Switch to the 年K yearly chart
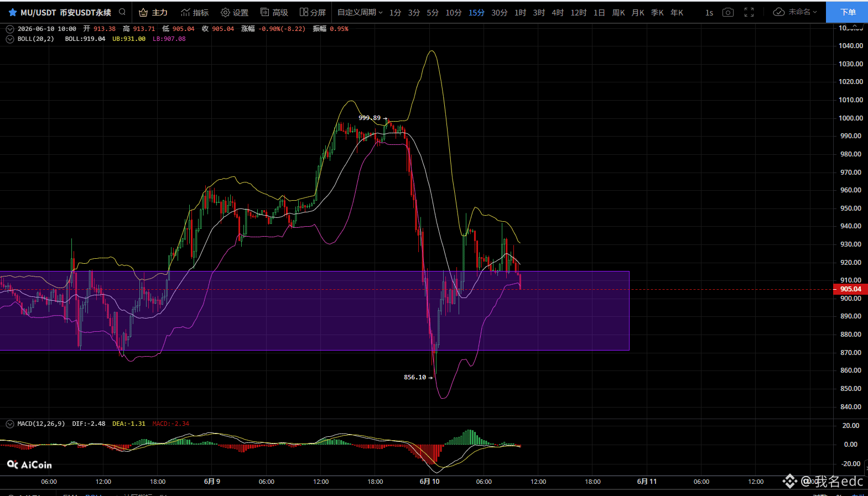This screenshot has height=496, width=868. point(677,12)
